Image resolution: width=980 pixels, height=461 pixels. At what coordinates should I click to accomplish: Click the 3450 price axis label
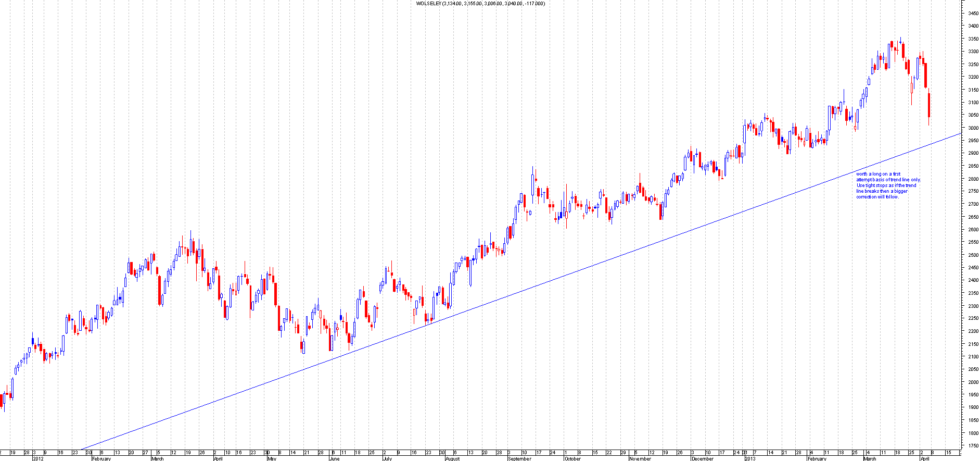pyautogui.click(x=973, y=14)
